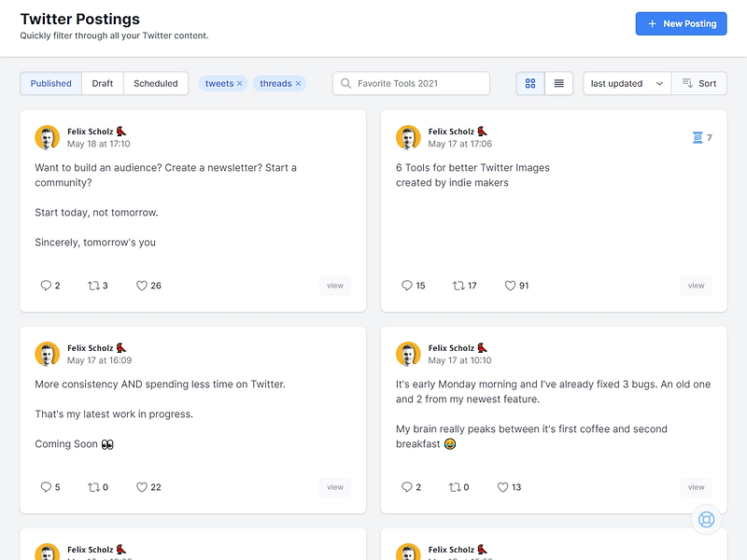Image resolution: width=747 pixels, height=560 pixels.
Task: Select the grid view toggle
Action: coord(530,83)
